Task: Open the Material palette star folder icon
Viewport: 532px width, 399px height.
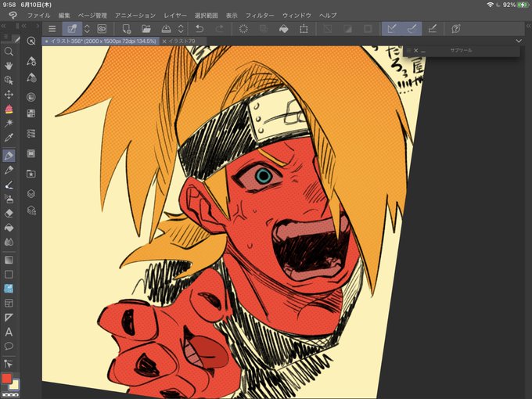Action: point(31,174)
